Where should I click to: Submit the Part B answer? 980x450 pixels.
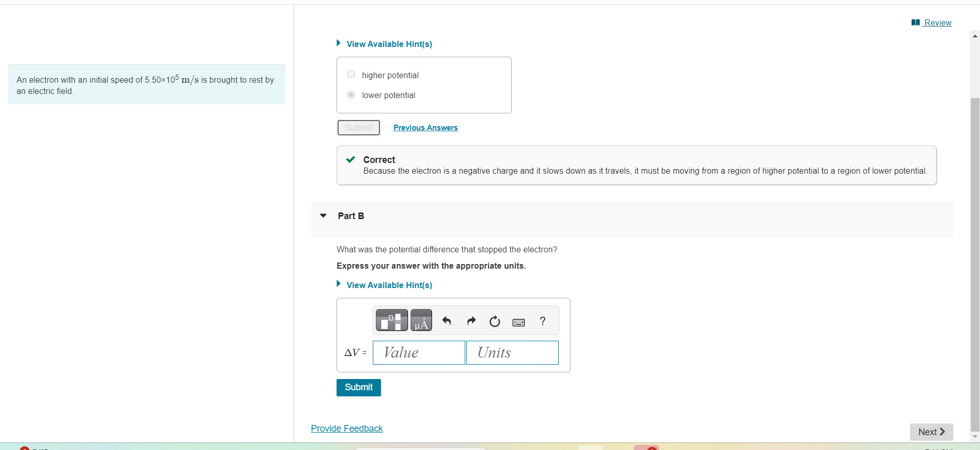coord(358,387)
